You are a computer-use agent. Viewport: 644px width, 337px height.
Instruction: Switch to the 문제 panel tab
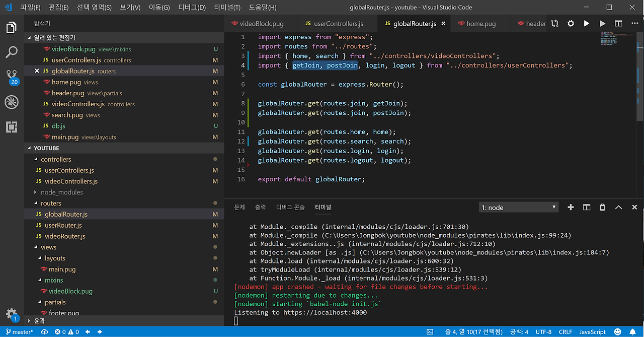click(239, 207)
